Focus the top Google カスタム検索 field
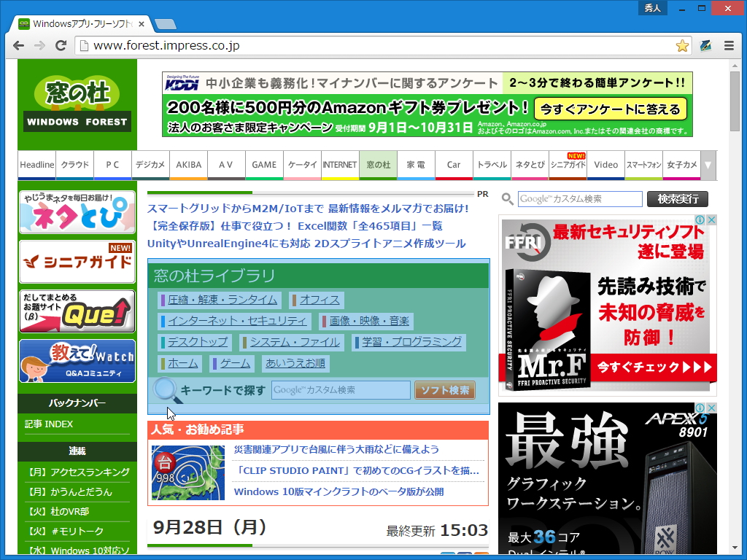Image resolution: width=747 pixels, height=560 pixels. click(x=580, y=199)
